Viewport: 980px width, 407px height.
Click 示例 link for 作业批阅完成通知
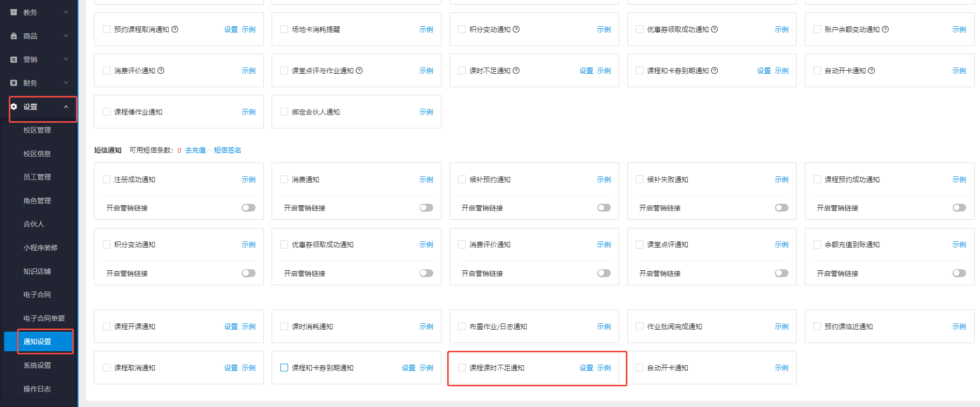pyautogui.click(x=781, y=327)
